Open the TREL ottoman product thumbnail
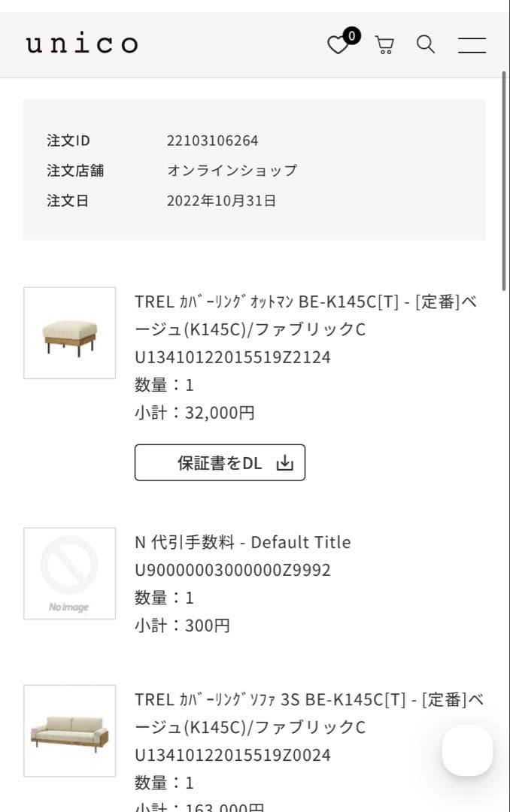The image size is (510, 812). [70, 332]
